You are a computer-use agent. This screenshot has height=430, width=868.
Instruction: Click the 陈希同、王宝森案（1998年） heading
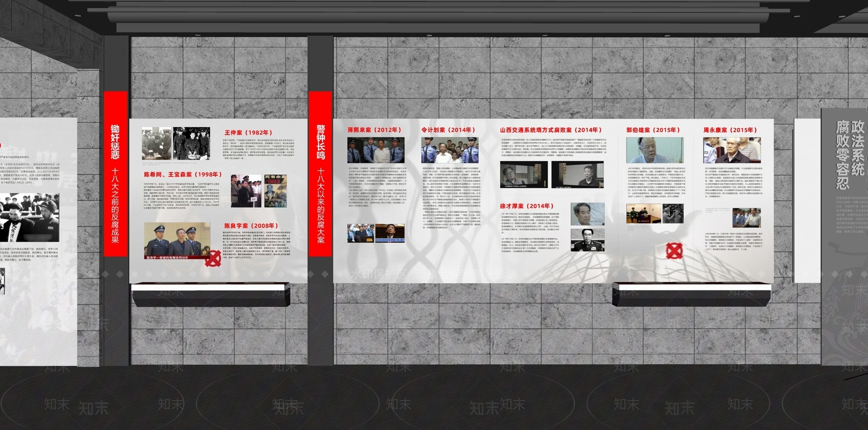183,174
